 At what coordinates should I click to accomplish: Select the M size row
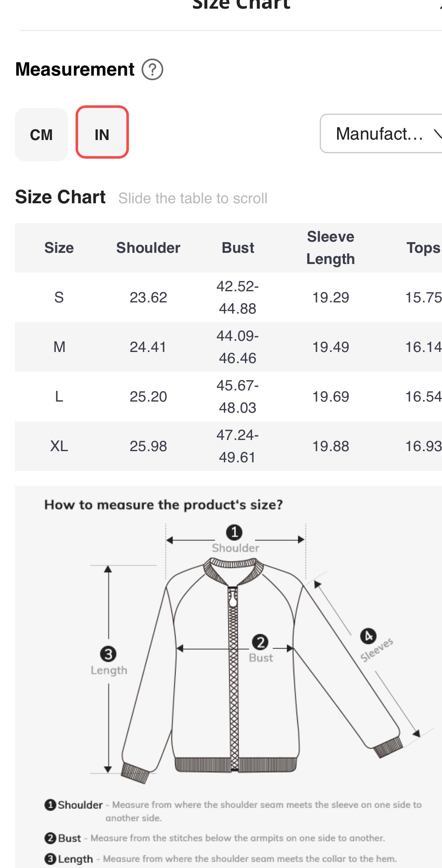[x=228, y=347]
